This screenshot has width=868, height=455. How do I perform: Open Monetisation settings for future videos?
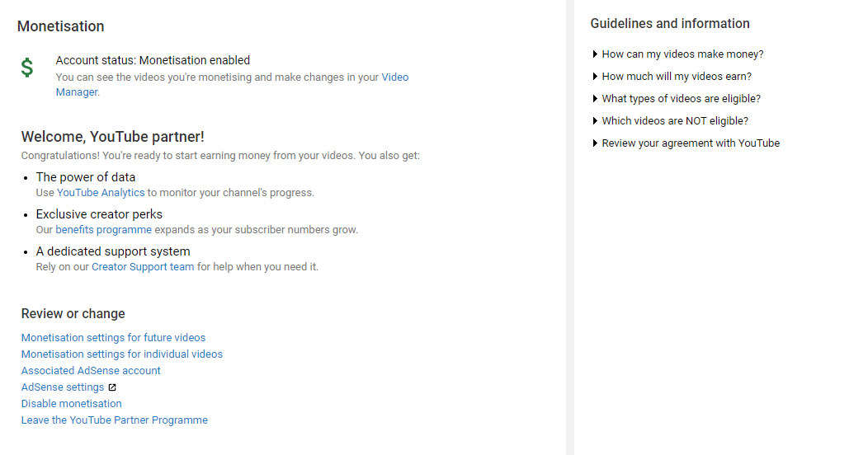[114, 337]
